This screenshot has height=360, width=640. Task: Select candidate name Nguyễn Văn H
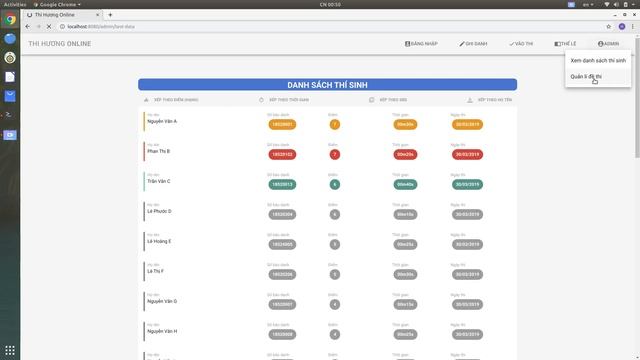tap(162, 331)
